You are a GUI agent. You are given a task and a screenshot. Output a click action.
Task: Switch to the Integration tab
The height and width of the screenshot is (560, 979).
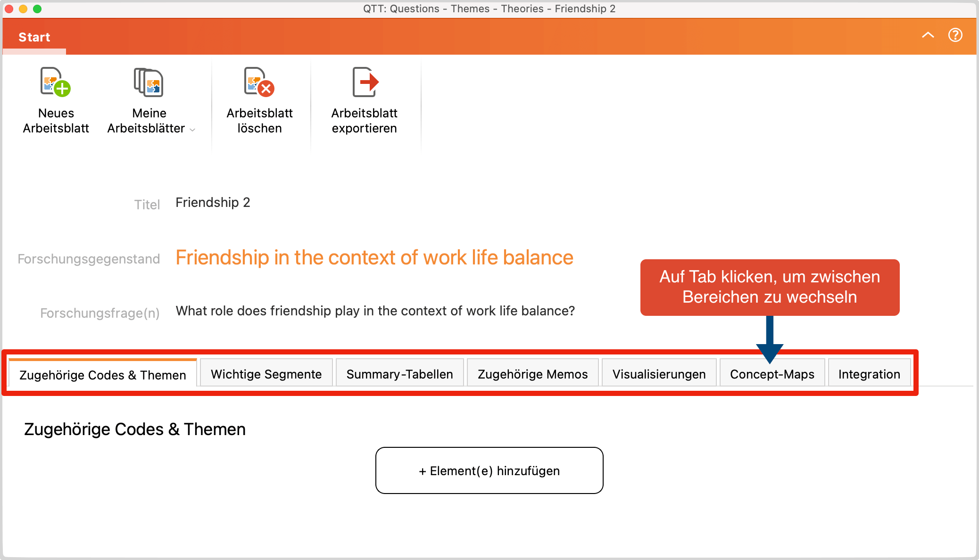click(x=869, y=374)
